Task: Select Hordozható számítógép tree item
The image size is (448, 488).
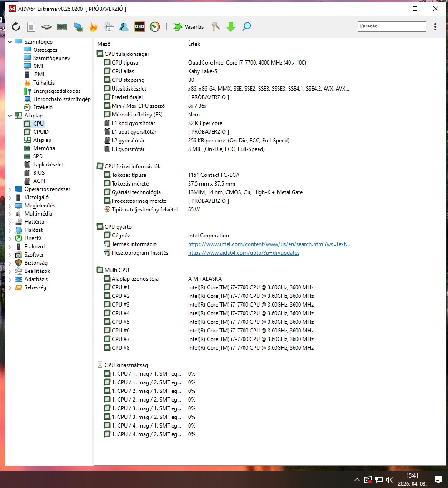Action: click(62, 99)
